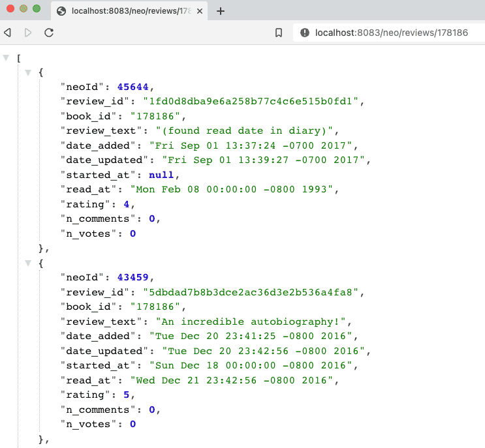Click book_id "178186" in second review
Viewport: 485px width, 448px height.
point(155,306)
